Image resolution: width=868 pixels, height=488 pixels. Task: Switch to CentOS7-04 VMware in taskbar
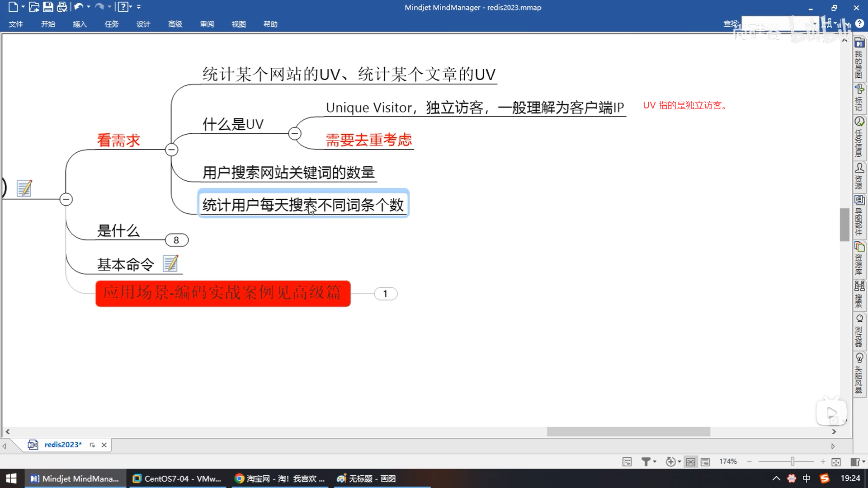[178, 479]
